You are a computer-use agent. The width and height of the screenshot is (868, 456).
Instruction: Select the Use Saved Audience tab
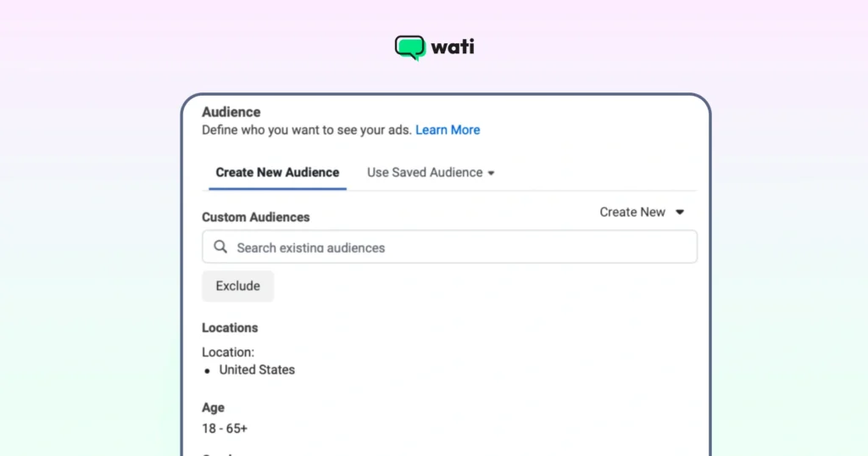pyautogui.click(x=425, y=172)
